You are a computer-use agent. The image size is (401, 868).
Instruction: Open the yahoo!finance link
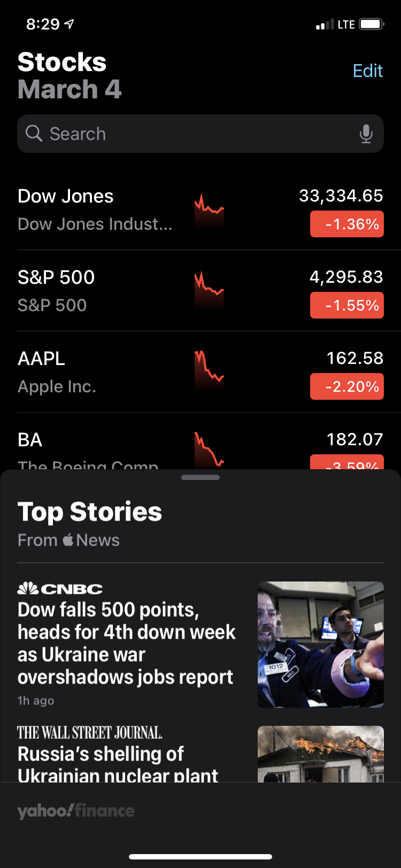pos(76,811)
